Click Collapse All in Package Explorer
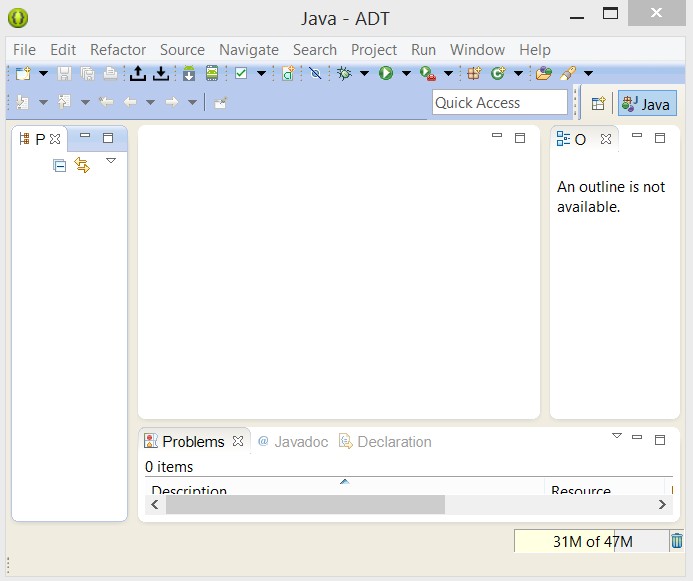The image size is (693, 581). coord(60,166)
